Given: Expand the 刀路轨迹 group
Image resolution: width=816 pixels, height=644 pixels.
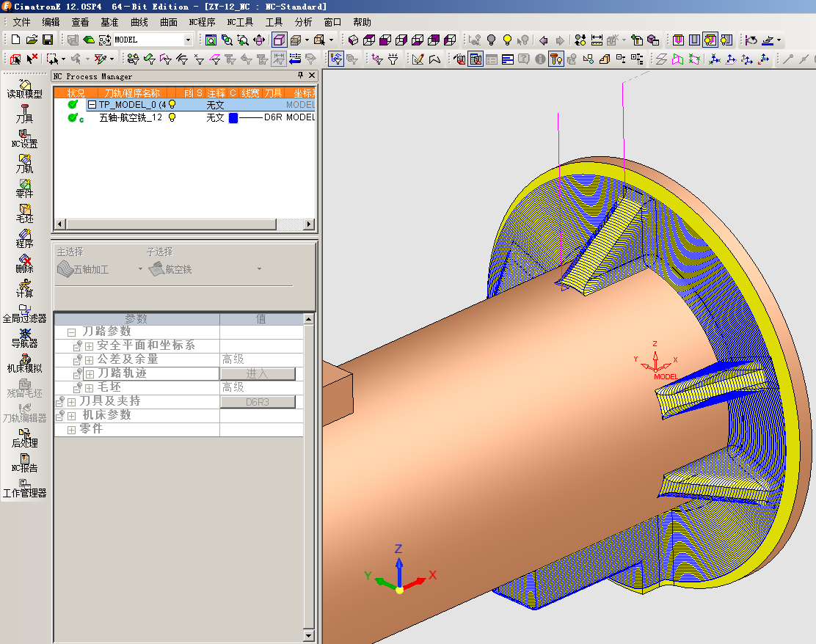Looking at the screenshot, I should click(90, 374).
